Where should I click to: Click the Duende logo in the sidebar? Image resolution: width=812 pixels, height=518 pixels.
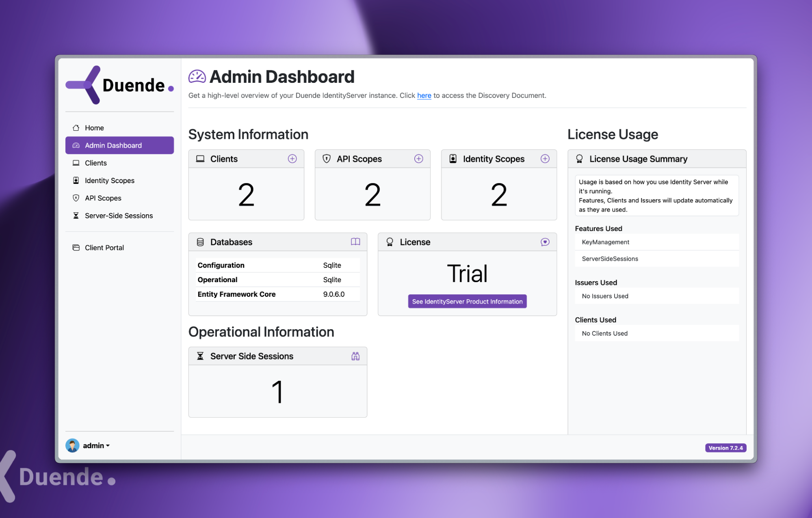click(119, 85)
